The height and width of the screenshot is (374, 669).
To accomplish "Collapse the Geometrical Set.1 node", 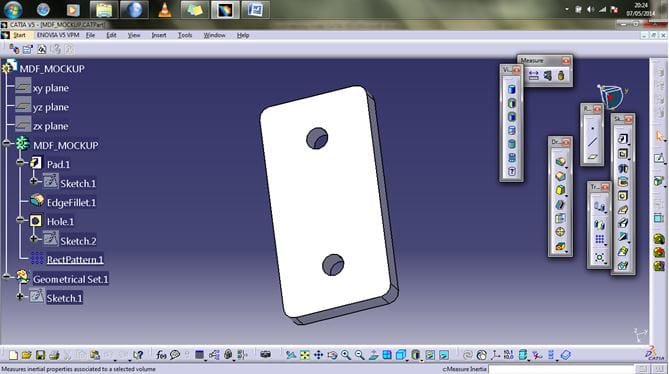I will [6, 277].
